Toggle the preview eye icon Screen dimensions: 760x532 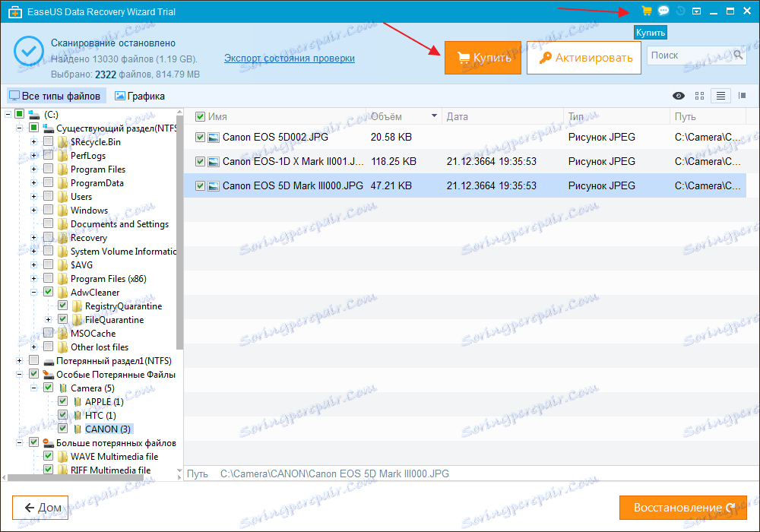coord(679,96)
